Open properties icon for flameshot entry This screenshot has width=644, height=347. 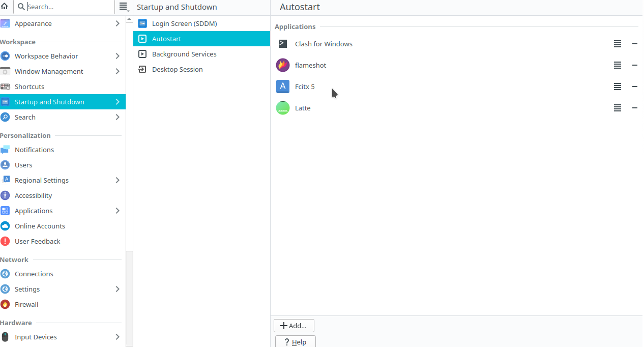[617, 65]
